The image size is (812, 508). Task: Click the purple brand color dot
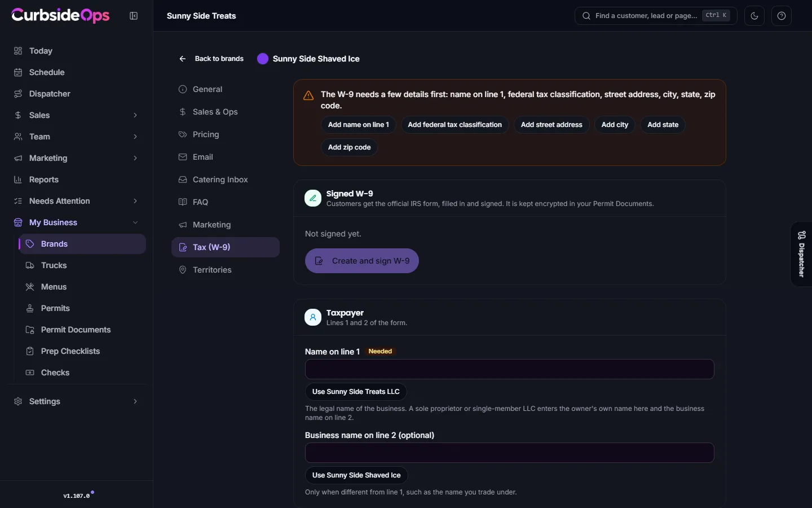pos(263,59)
